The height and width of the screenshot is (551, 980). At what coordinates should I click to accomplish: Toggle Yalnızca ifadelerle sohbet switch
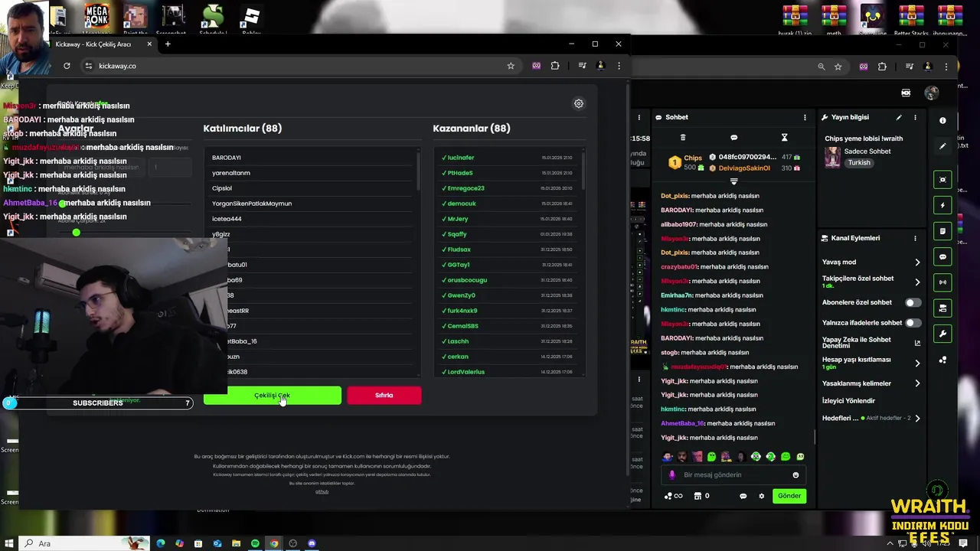(x=913, y=322)
